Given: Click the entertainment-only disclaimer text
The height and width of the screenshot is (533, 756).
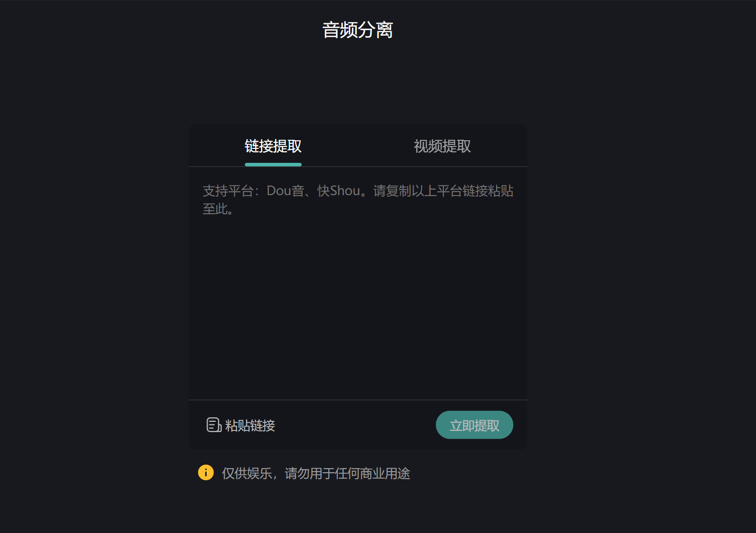Looking at the screenshot, I should click(x=316, y=473).
